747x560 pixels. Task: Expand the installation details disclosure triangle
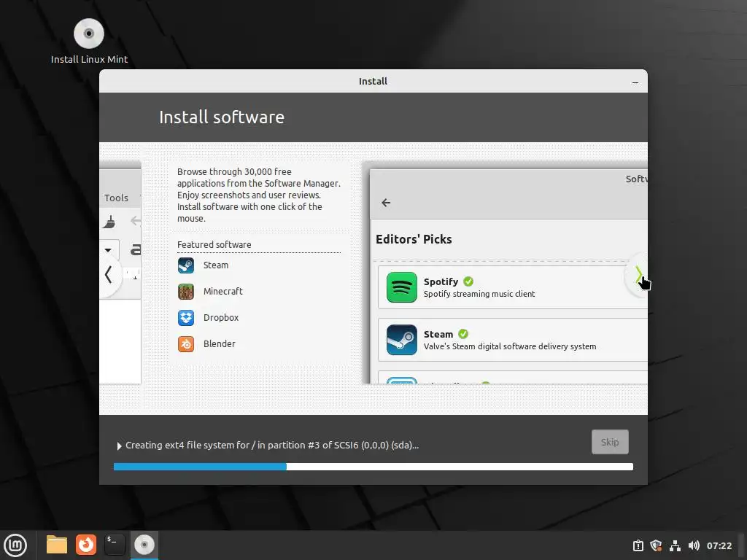pos(119,446)
